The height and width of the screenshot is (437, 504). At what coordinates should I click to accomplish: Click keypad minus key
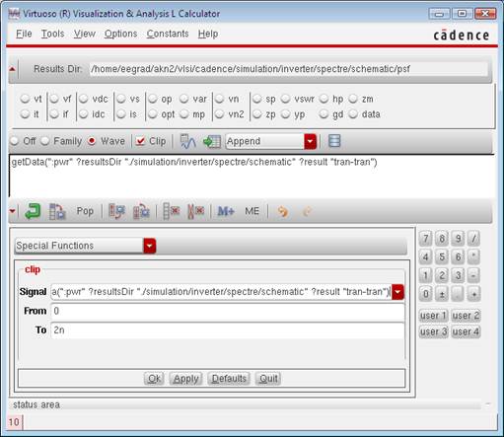[473, 275]
